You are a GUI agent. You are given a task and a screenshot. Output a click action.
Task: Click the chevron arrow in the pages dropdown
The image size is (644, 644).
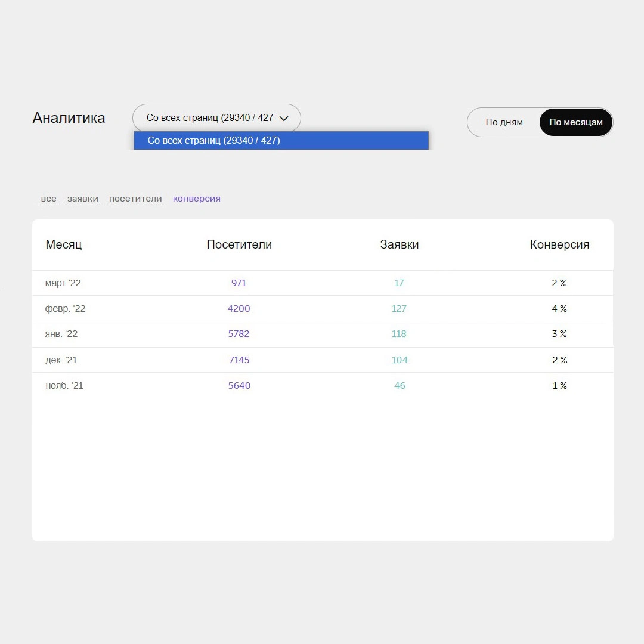[284, 118]
